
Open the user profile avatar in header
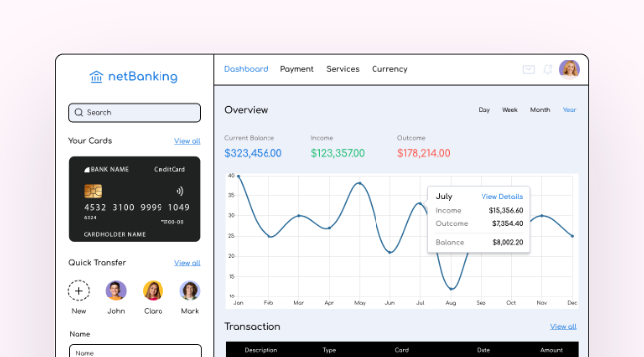click(569, 69)
